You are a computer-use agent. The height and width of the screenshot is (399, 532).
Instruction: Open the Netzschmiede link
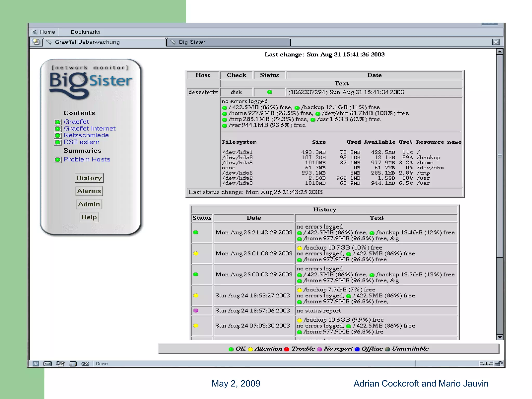(x=86, y=135)
